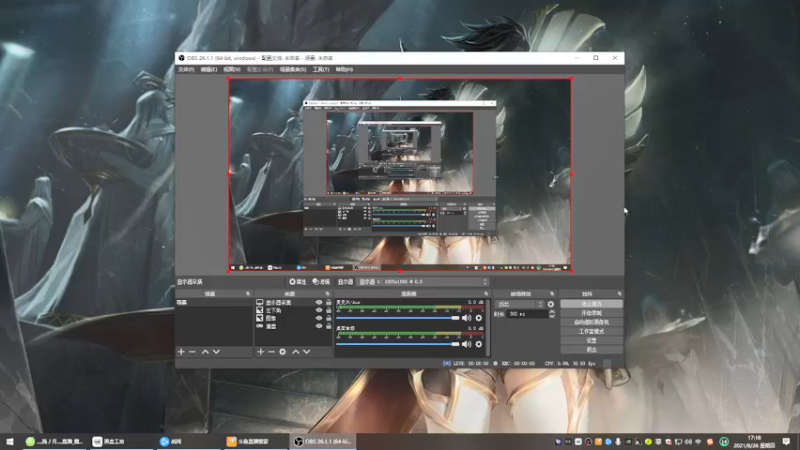
Task: Click the LIVE 00:00:00 status indicator
Action: 465,364
